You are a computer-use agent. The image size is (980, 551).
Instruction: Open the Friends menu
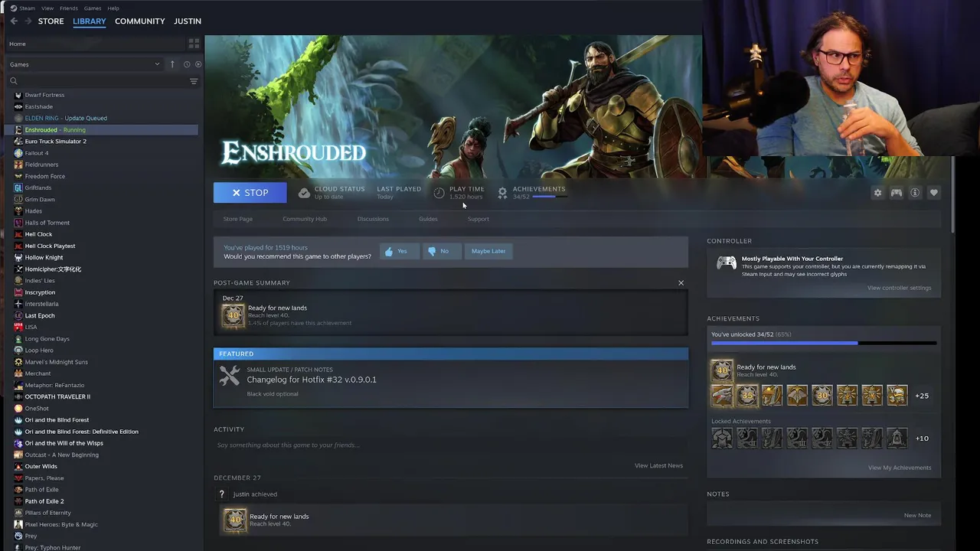(69, 8)
